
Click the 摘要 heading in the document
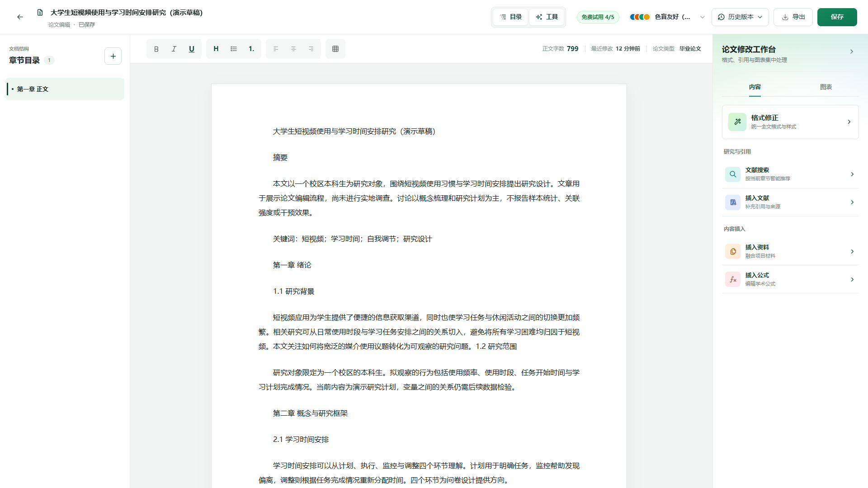pyautogui.click(x=280, y=157)
